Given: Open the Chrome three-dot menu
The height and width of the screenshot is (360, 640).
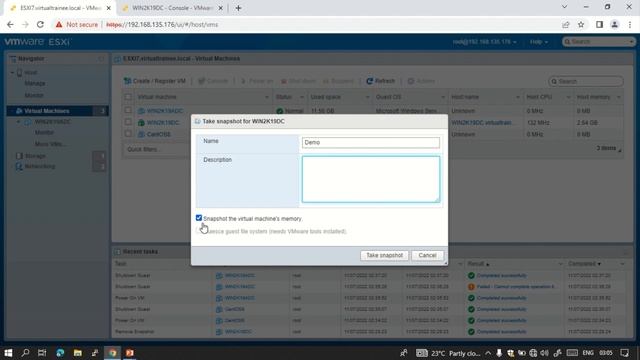Looking at the screenshot, I should click(630, 24).
